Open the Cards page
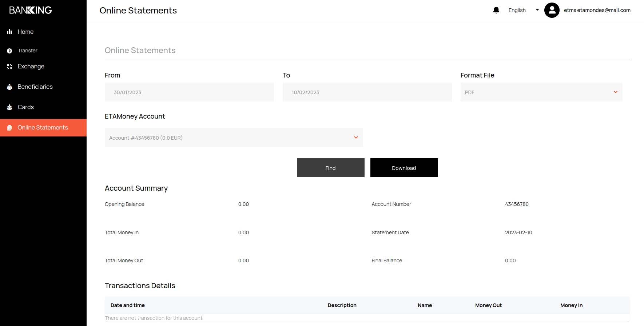 (43, 107)
